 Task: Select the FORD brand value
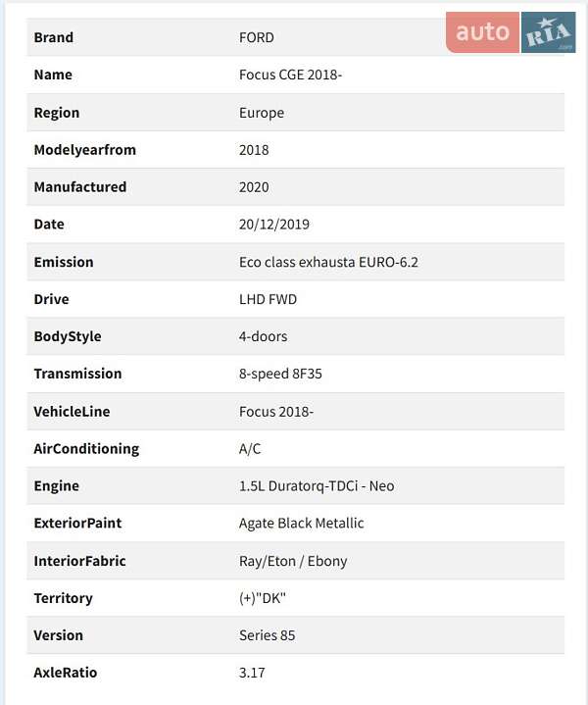point(257,37)
